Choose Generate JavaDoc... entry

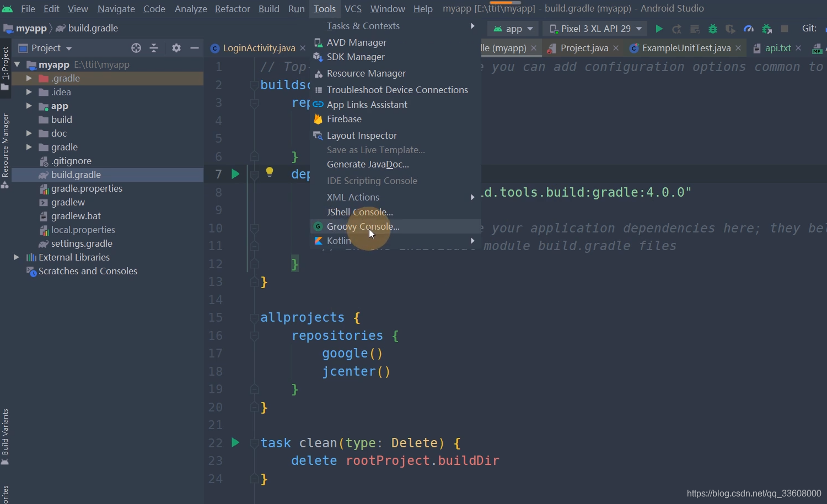(x=395, y=164)
